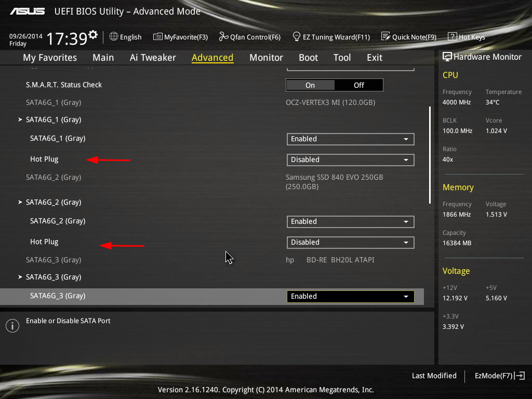Open the Boot tab
Viewport: 532px width, 399px height.
pos(308,58)
